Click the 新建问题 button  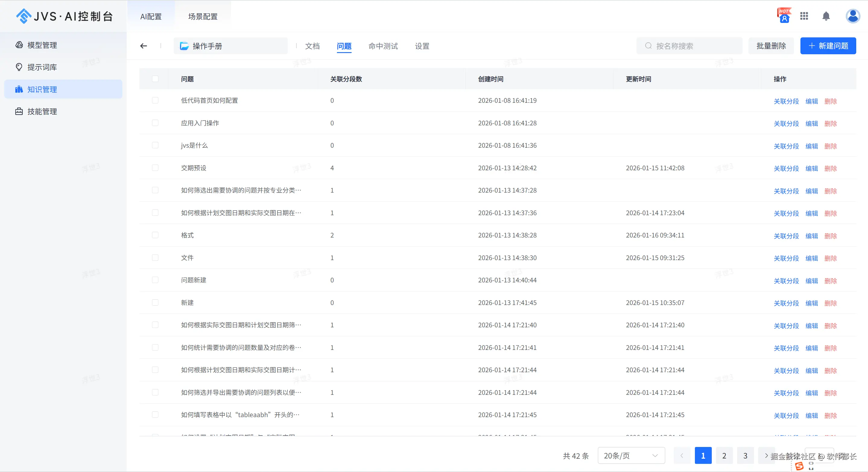tap(828, 46)
